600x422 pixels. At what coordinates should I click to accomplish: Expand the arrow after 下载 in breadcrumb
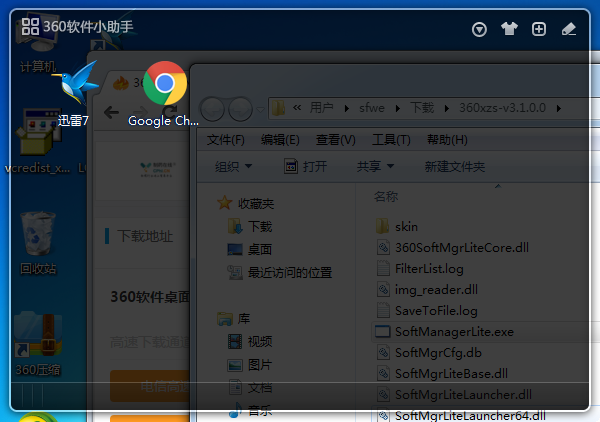(447, 109)
